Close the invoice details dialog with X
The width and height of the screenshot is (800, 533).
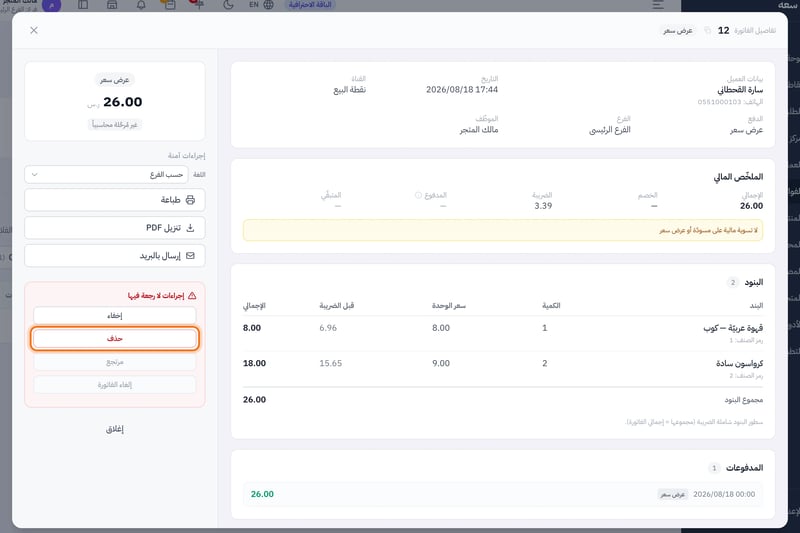pos(34,31)
